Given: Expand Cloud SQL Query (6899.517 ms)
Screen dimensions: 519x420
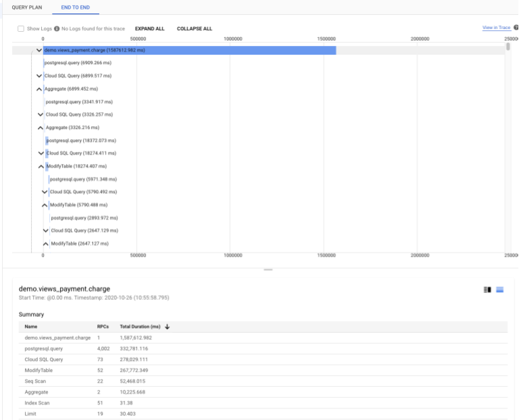Looking at the screenshot, I should coord(39,76).
